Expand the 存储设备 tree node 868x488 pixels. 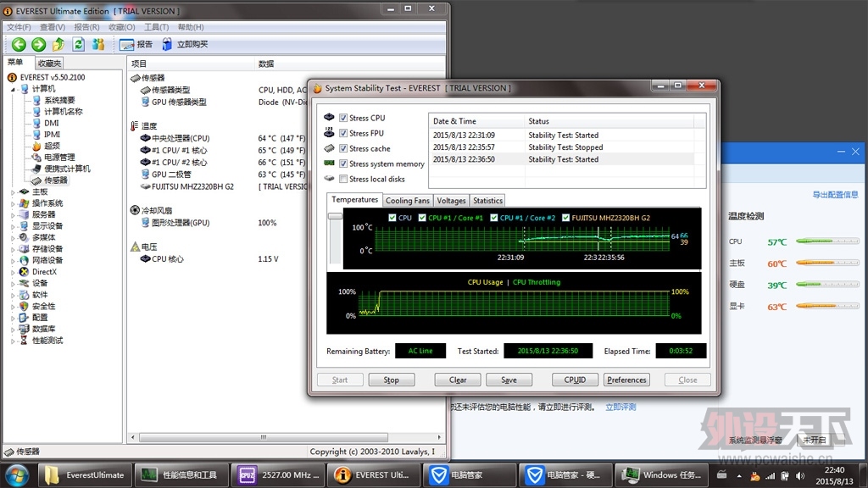click(x=14, y=249)
